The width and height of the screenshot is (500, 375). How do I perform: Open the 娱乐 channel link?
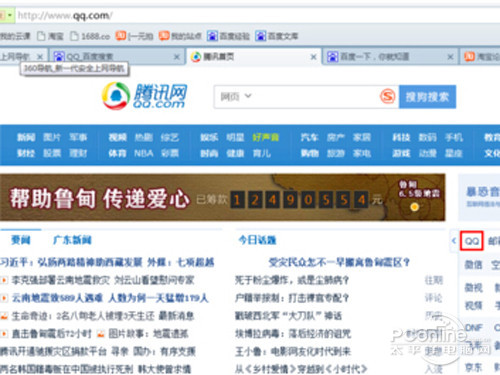point(209,137)
